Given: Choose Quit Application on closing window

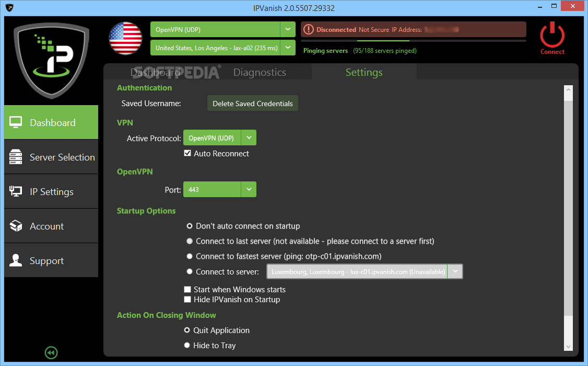Looking at the screenshot, I should (187, 330).
